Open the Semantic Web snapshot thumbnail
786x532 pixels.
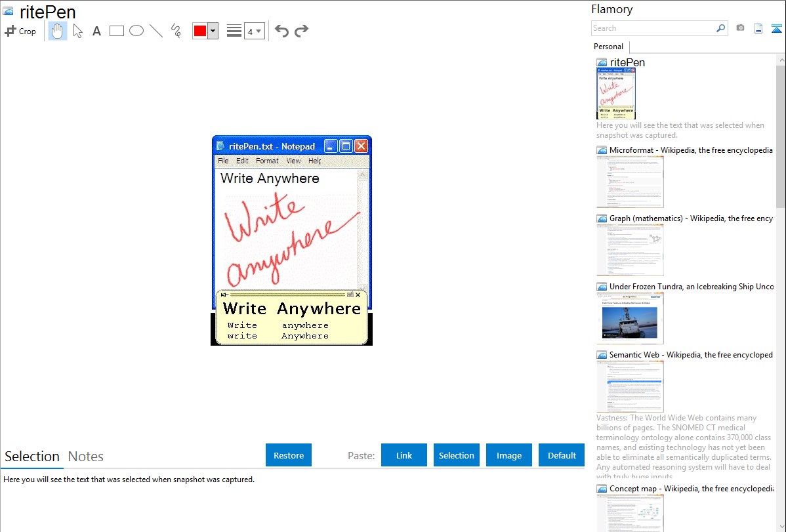pos(630,386)
